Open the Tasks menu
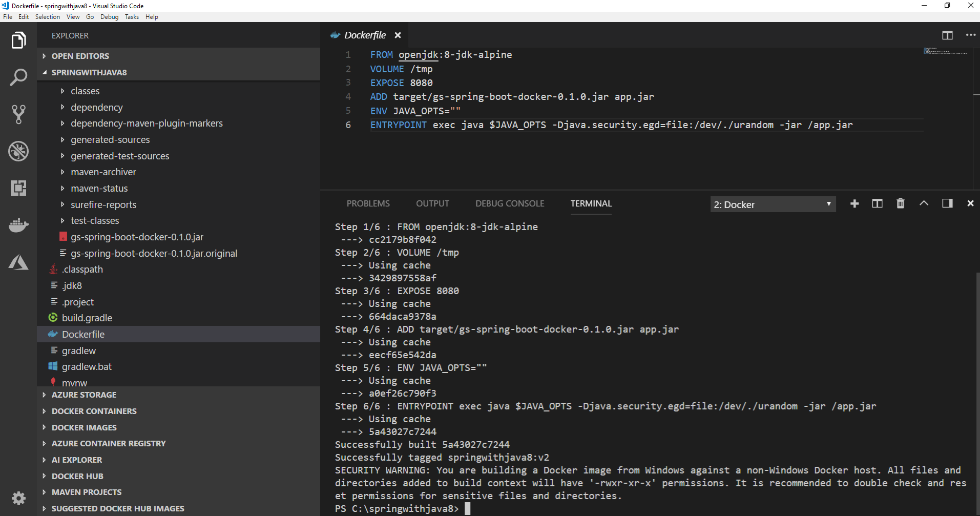Image resolution: width=980 pixels, height=516 pixels. pos(132,17)
